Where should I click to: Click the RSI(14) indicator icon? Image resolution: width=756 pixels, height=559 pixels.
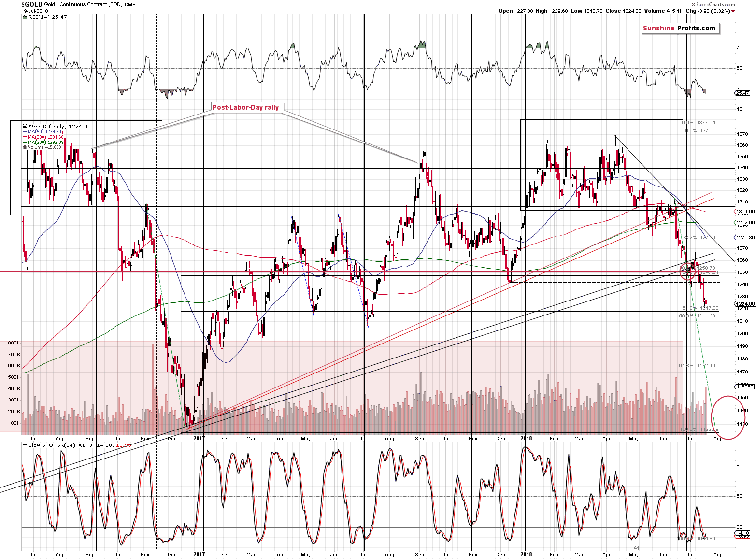(25, 17)
